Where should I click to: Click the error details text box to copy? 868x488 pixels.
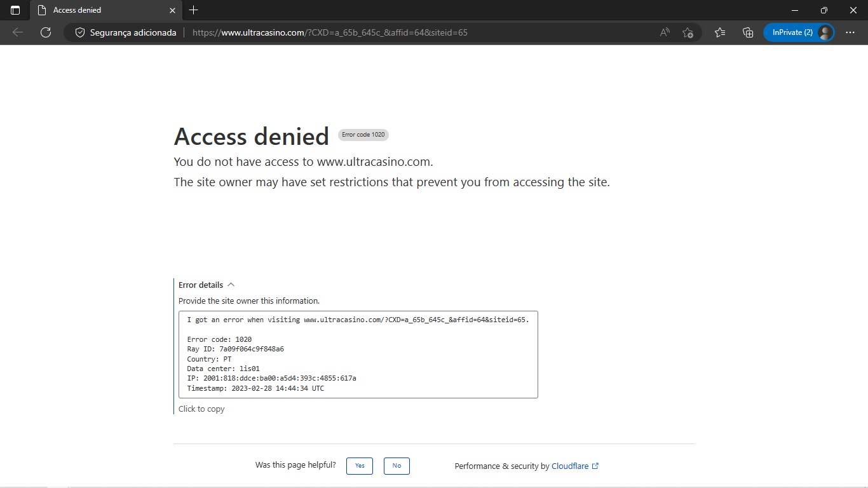point(358,354)
